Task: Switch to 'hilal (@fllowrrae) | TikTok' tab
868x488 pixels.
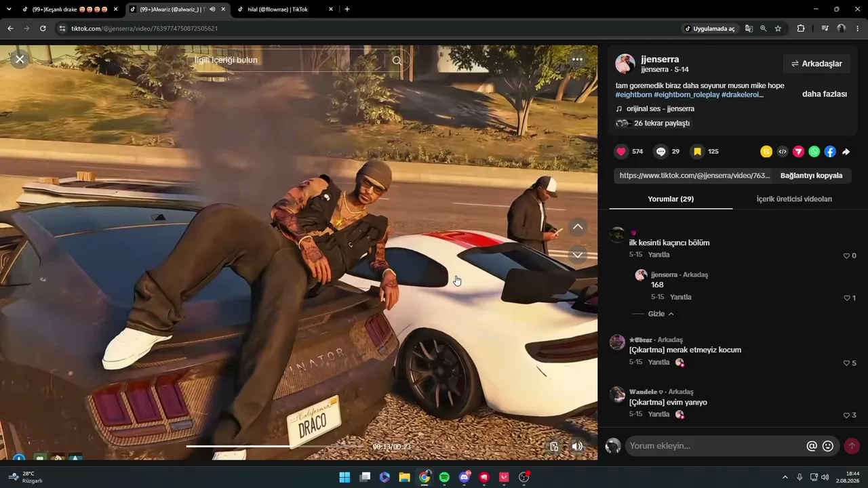Action: 285,9
